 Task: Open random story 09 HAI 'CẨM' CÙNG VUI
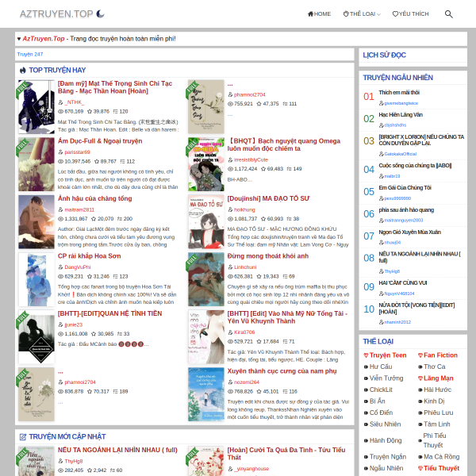(402, 283)
